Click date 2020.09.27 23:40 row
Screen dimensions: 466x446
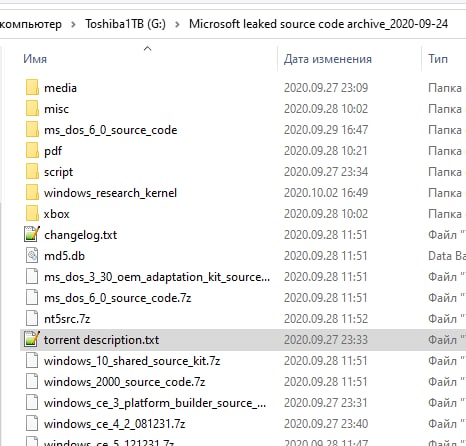point(326,424)
